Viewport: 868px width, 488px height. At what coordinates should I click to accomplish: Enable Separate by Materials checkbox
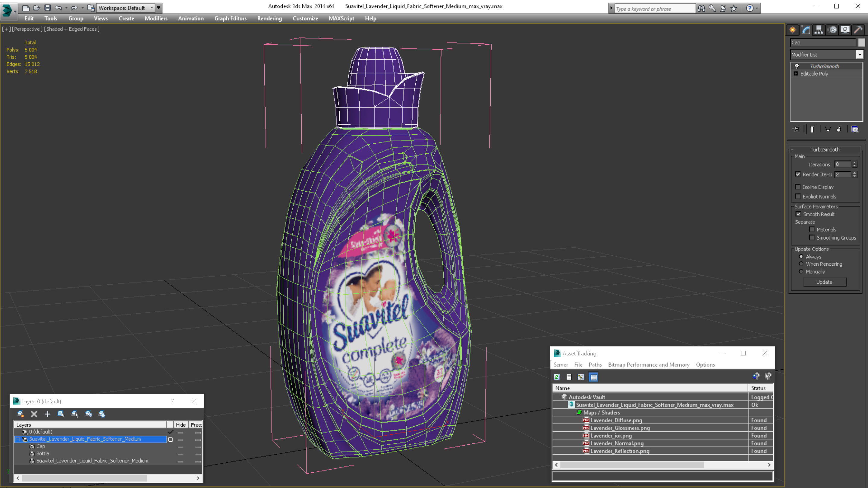pos(812,229)
